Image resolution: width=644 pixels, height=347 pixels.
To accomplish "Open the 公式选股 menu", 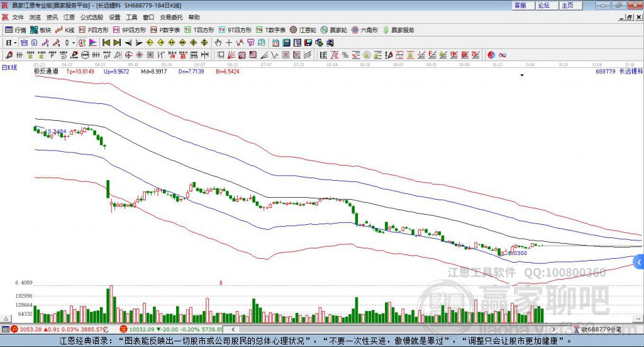I will click(92, 17).
